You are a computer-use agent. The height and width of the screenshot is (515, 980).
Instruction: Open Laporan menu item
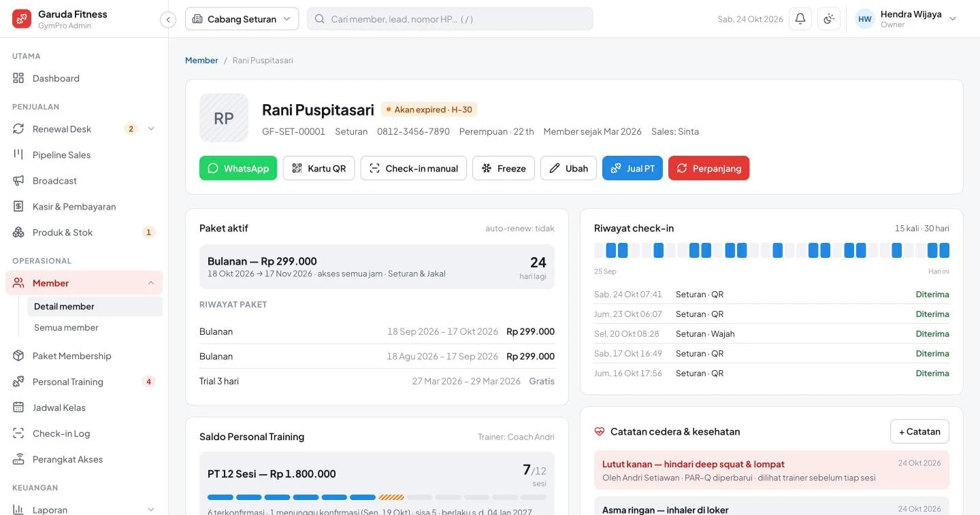click(84, 508)
